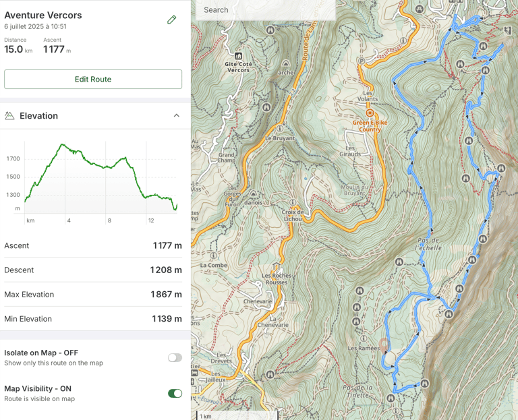Click the Elevation mountain chart icon
518x420 pixels.
9,116
